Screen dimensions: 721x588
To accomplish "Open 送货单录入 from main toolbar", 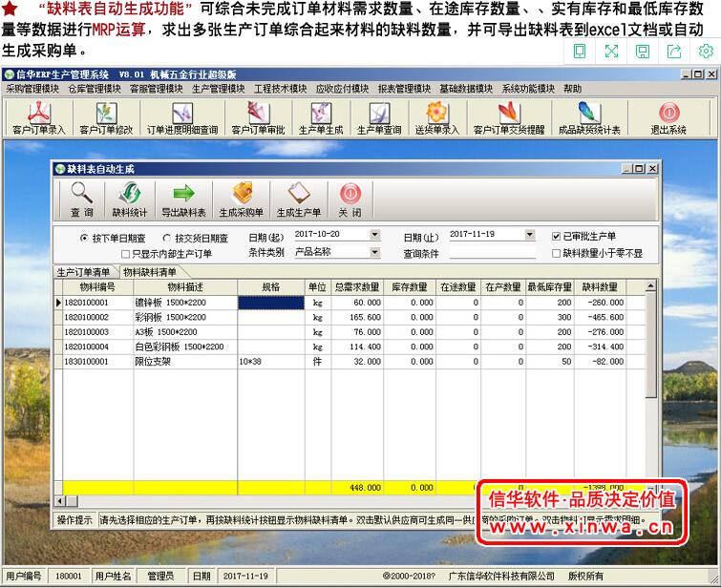I will coord(436,118).
